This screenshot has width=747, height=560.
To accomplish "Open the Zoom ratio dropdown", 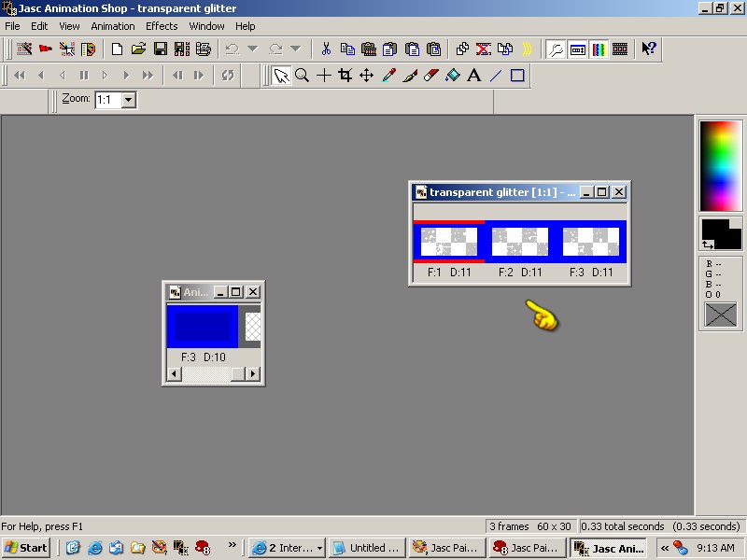I will tap(128, 99).
